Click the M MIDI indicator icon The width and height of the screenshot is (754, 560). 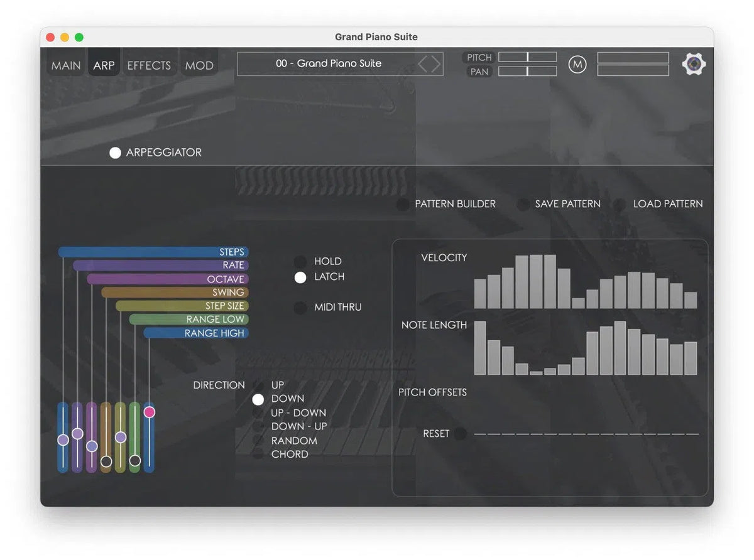577,64
